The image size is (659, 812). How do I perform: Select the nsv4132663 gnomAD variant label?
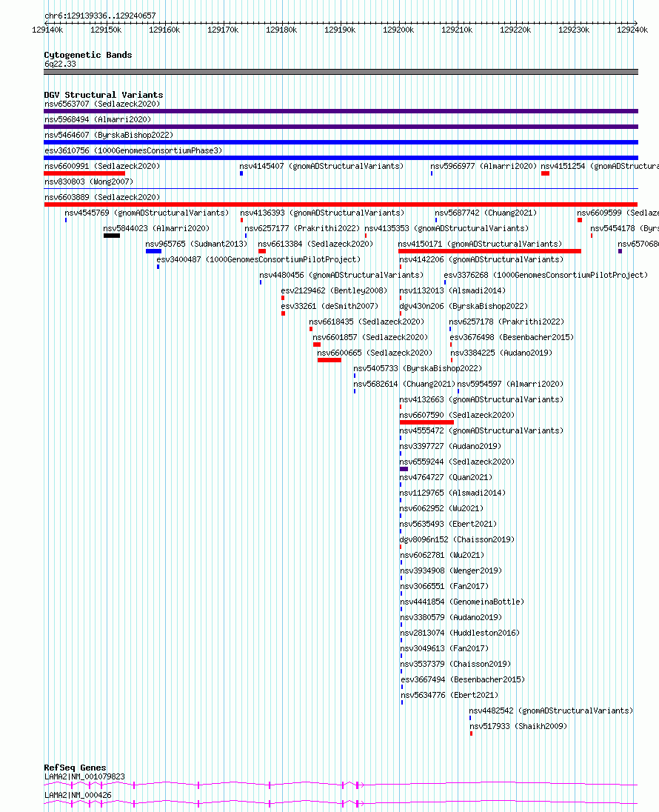481,399
